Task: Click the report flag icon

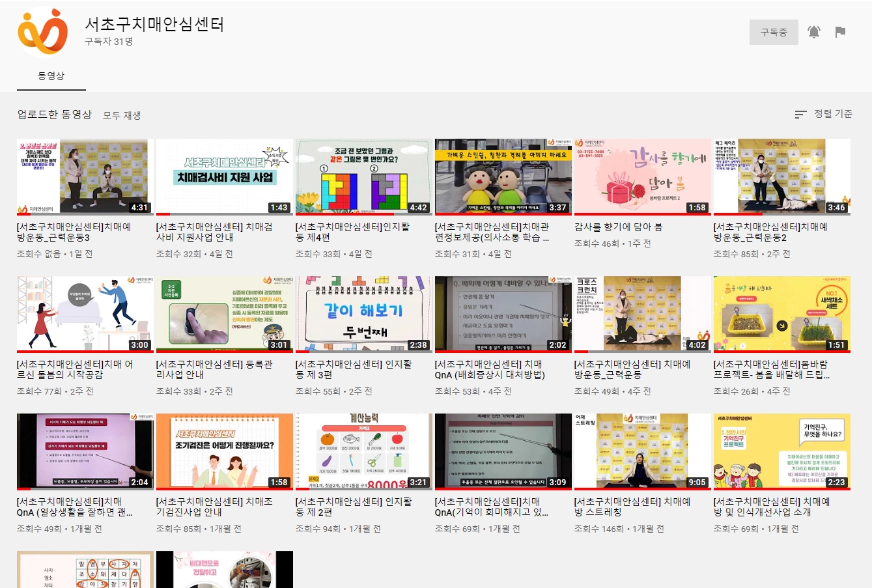Action: tap(840, 32)
